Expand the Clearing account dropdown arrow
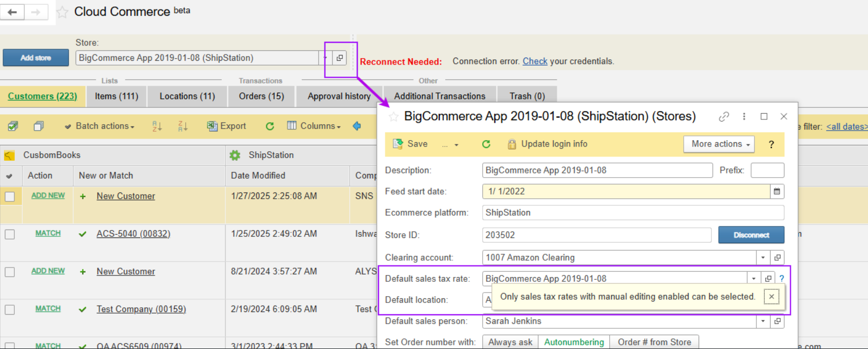The height and width of the screenshot is (349, 868). click(x=763, y=258)
